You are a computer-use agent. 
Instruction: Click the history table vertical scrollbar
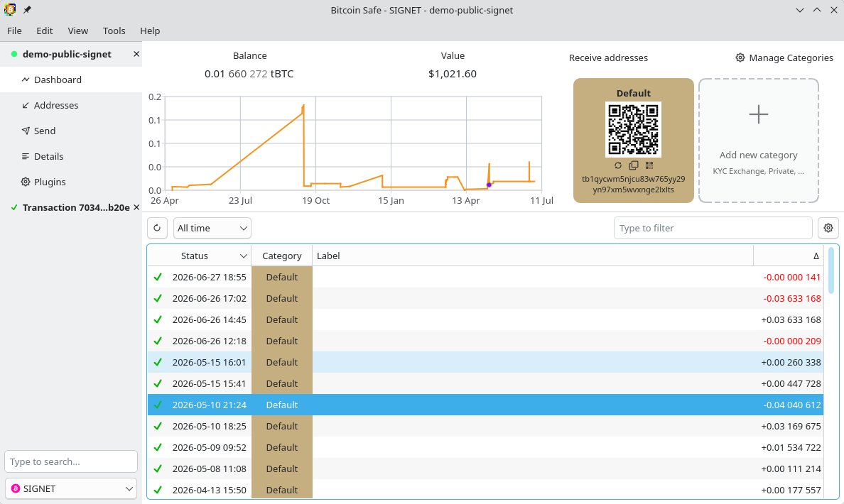pyautogui.click(x=832, y=270)
